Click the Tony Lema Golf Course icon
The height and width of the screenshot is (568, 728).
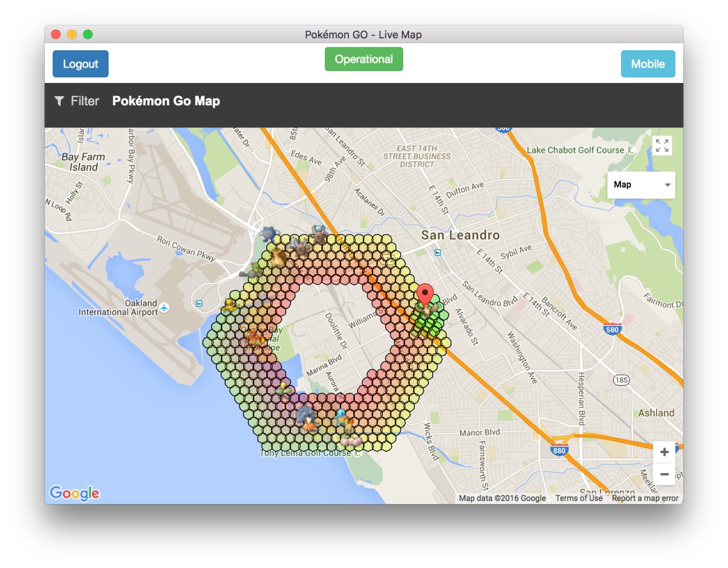tap(357, 453)
